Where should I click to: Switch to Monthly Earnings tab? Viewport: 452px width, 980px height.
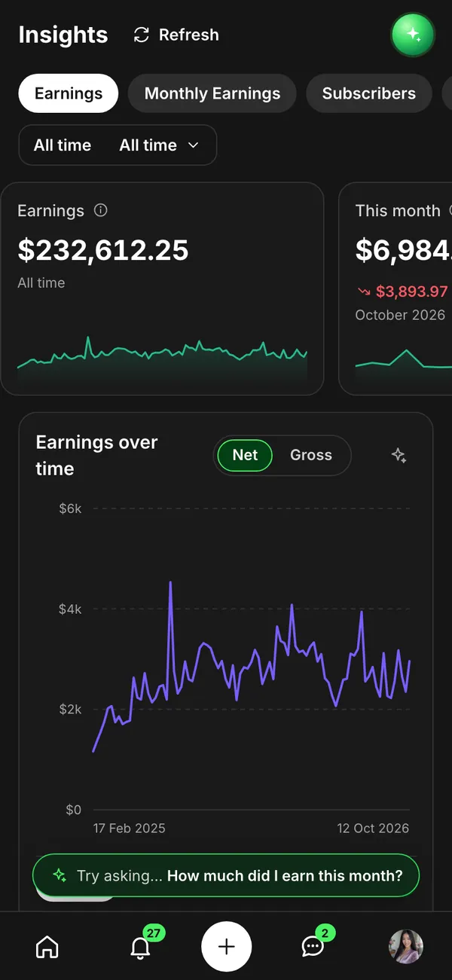(x=212, y=93)
